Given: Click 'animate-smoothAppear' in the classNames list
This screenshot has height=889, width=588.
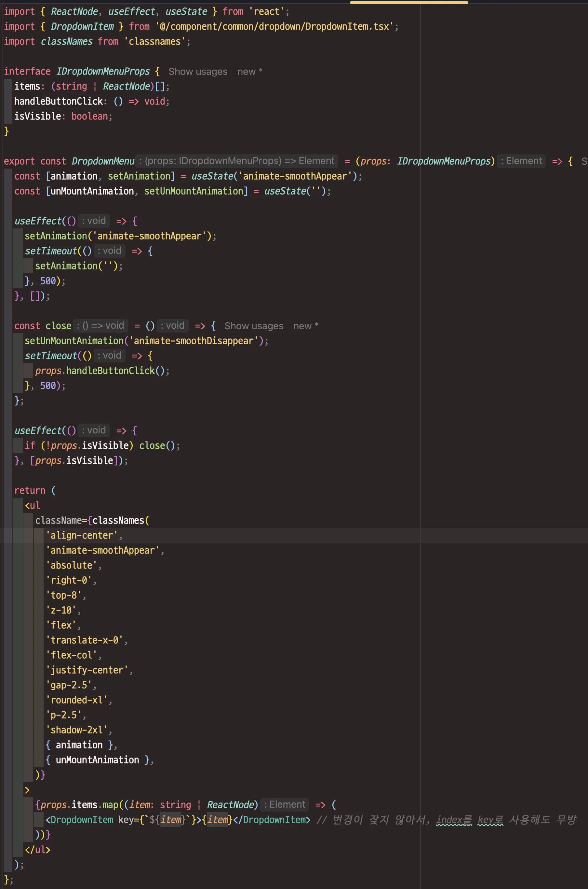Looking at the screenshot, I should [102, 551].
